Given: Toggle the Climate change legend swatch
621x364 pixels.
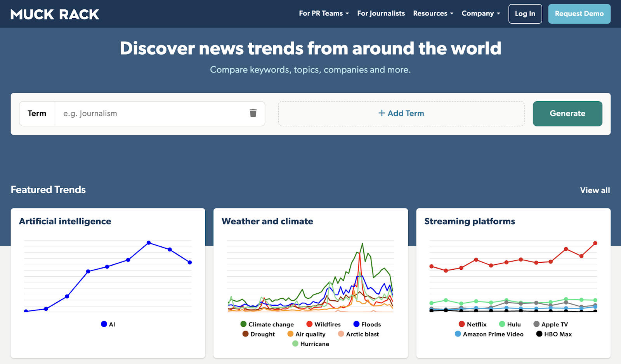Looking at the screenshot, I should click(243, 324).
